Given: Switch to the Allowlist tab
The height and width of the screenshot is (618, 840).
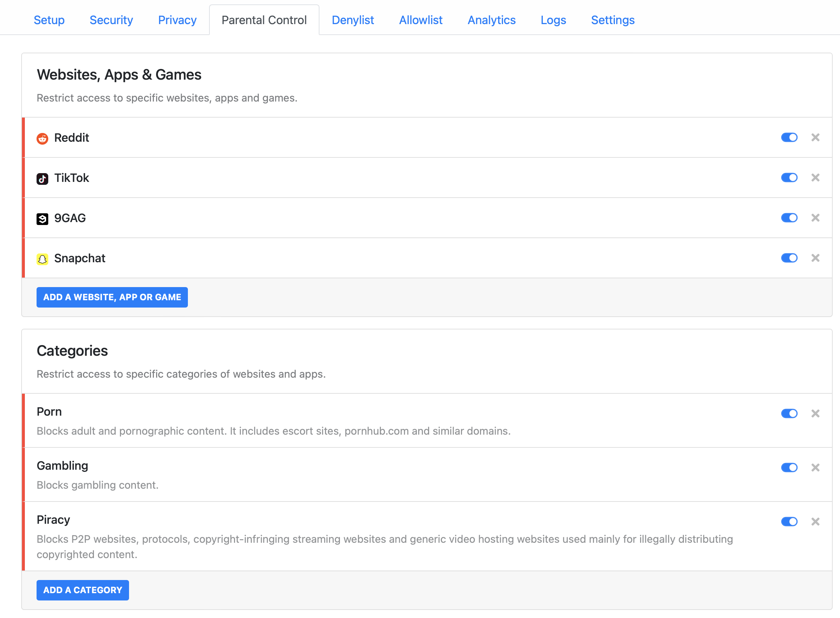Looking at the screenshot, I should 420,20.
